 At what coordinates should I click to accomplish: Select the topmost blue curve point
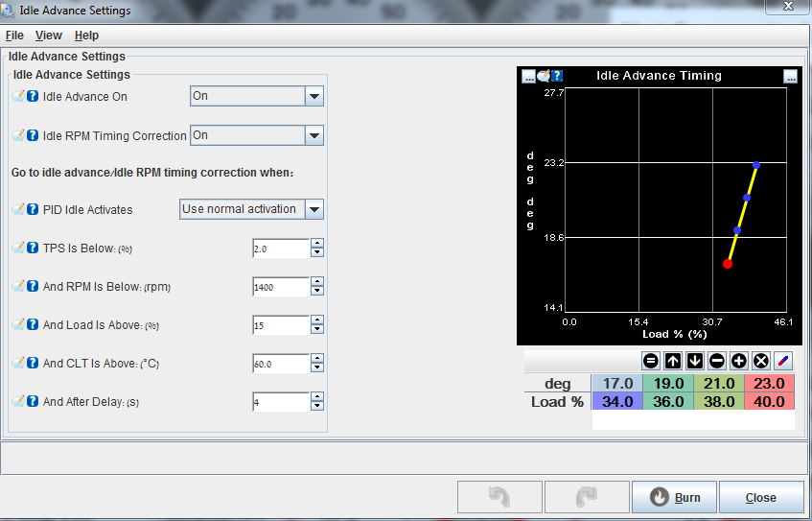pos(756,165)
